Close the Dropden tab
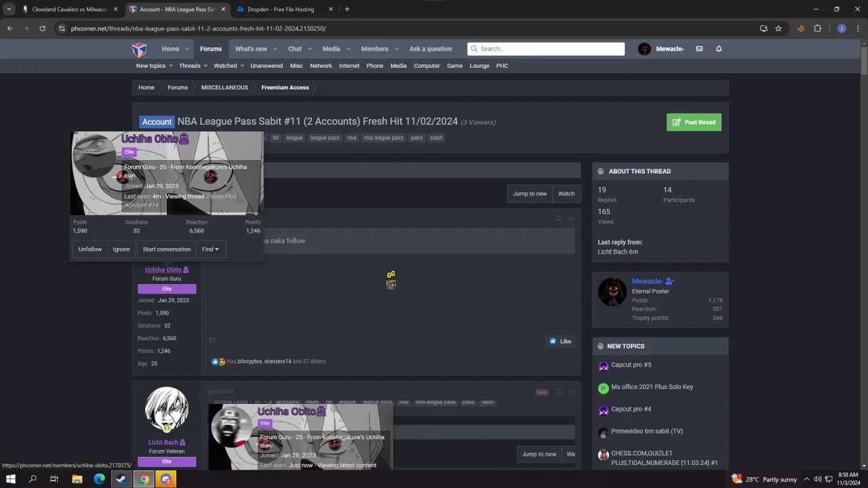The width and height of the screenshot is (868, 488). click(330, 9)
